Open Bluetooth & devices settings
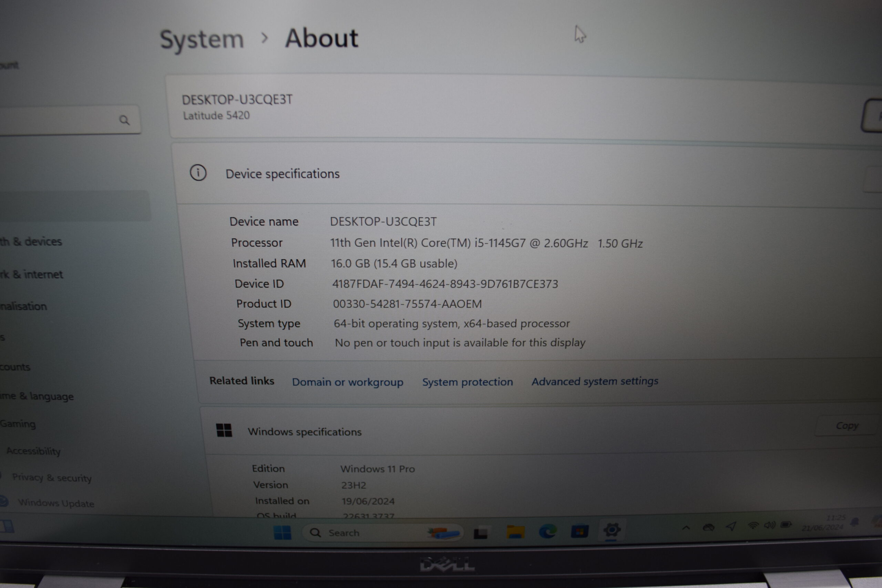This screenshot has width=882, height=588. [31, 241]
